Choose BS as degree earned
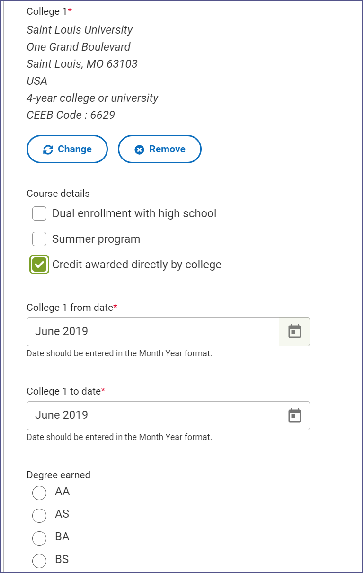Viewport: 364px width, 574px height. pos(39,560)
